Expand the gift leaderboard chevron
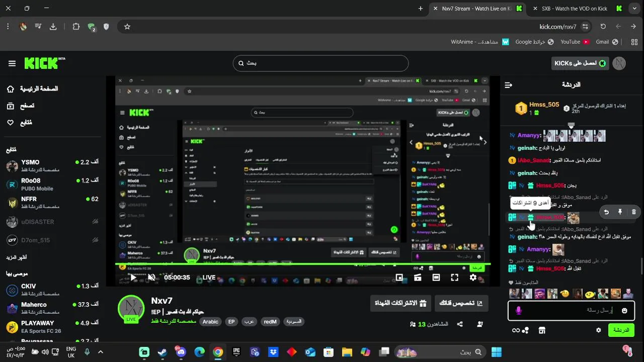The height and width of the screenshot is (362, 644). pos(571,125)
